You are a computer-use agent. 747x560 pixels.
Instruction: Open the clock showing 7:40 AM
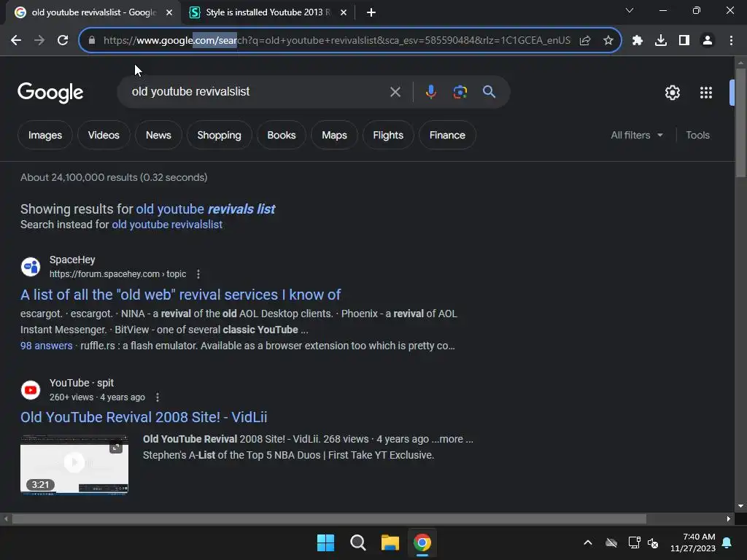[x=693, y=542]
